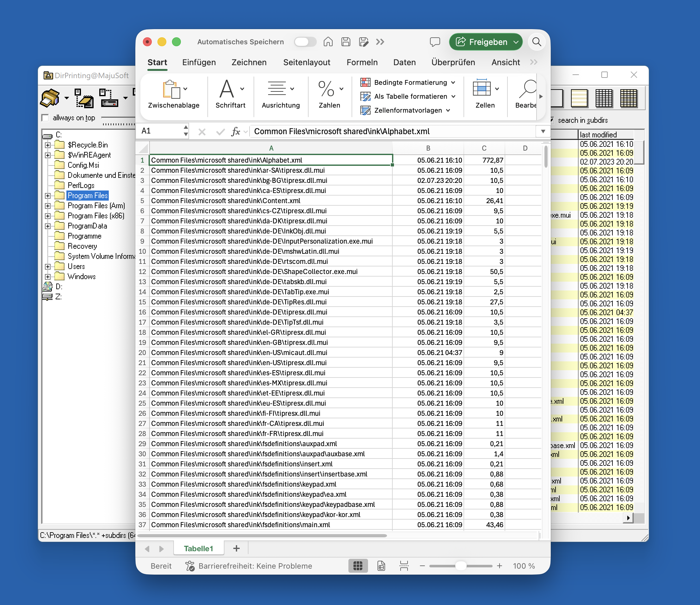Open the quick access overflow chevrons

(380, 41)
